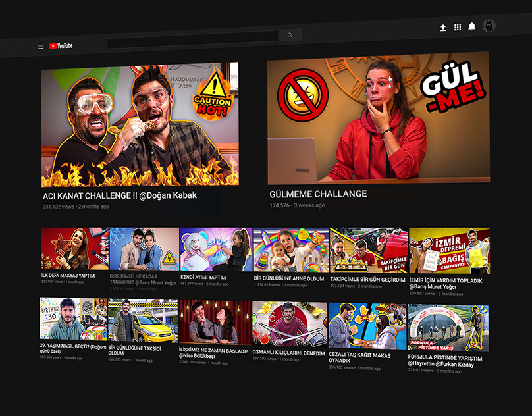Image resolution: width=532 pixels, height=416 pixels.
Task: Click the 29. YAŞIM NASIL GEÇTİ title
Action: 73,348
